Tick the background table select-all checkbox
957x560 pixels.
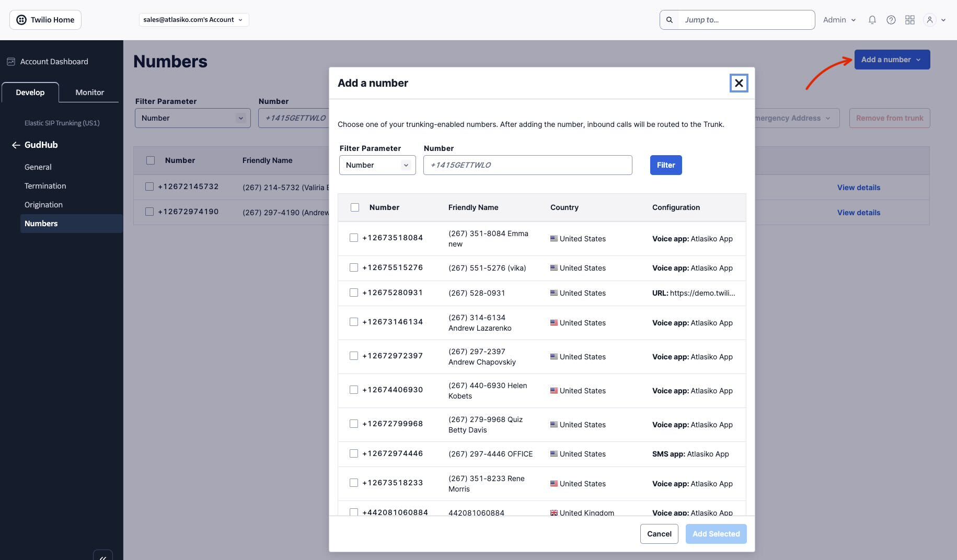click(151, 160)
